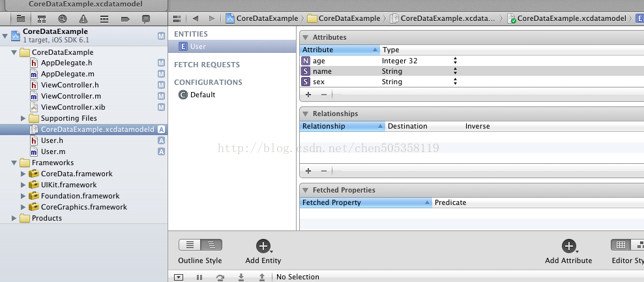Click CoreDataExample.xcdata... in jump bar
The image size is (644, 282).
coord(443,18)
